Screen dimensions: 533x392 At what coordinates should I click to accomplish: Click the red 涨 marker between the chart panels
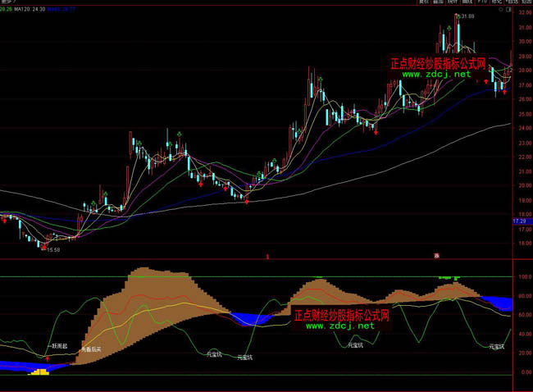point(437,256)
